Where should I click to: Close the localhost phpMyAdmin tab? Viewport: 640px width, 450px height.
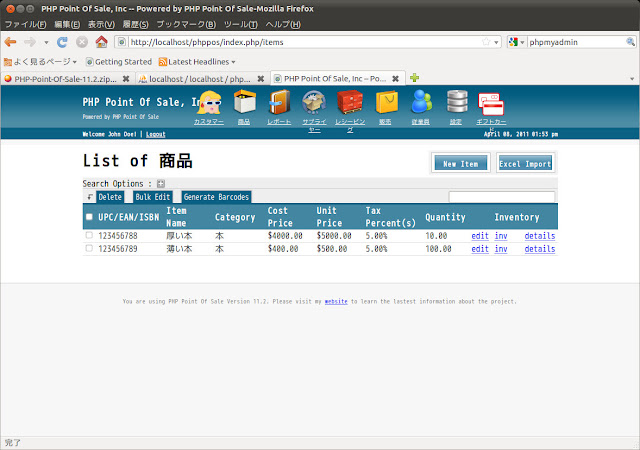[x=261, y=78]
